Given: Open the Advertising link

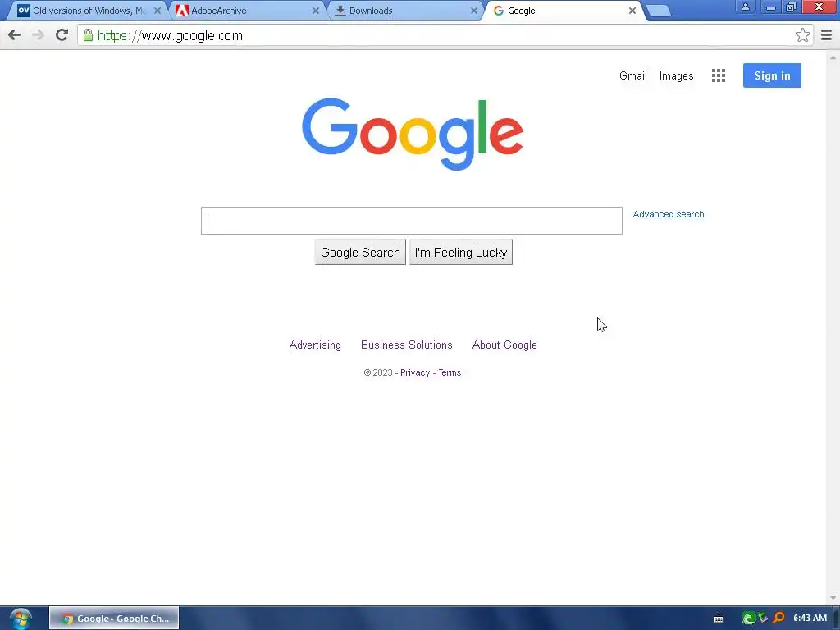Looking at the screenshot, I should 315,345.
